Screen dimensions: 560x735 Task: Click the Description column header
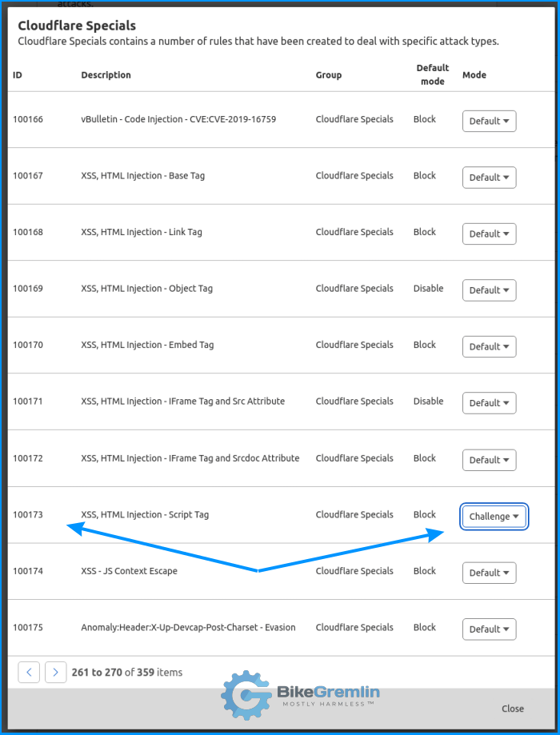[x=106, y=75]
